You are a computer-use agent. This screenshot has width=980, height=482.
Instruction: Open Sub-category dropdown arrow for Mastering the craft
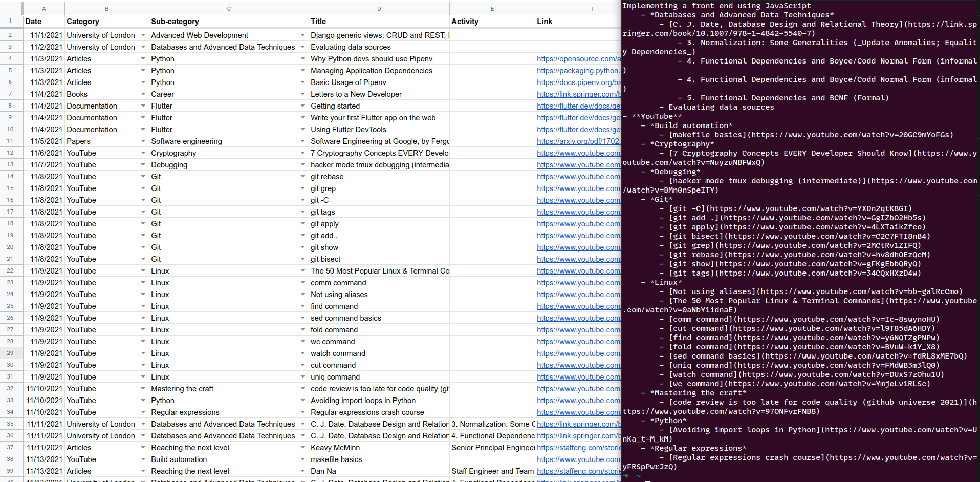pyautogui.click(x=303, y=389)
